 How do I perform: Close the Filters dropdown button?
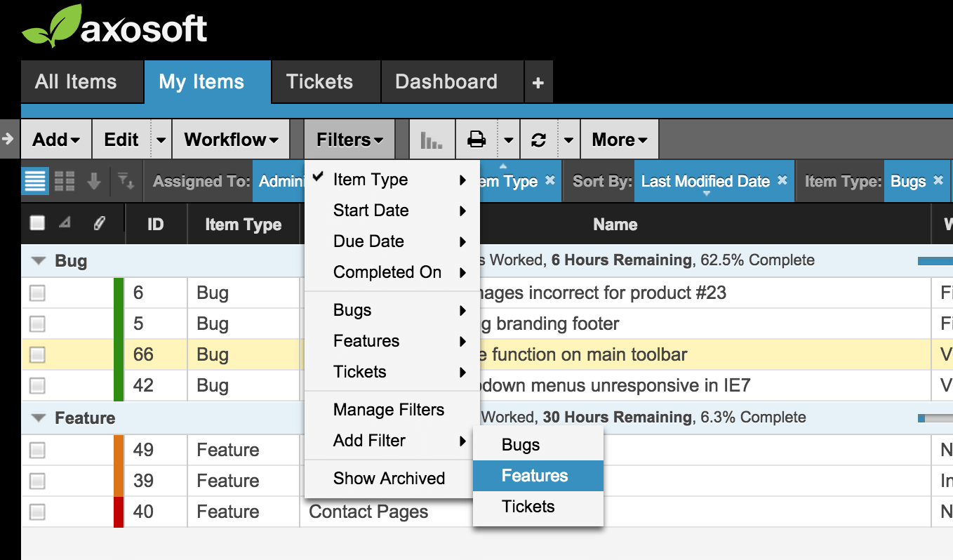point(349,140)
